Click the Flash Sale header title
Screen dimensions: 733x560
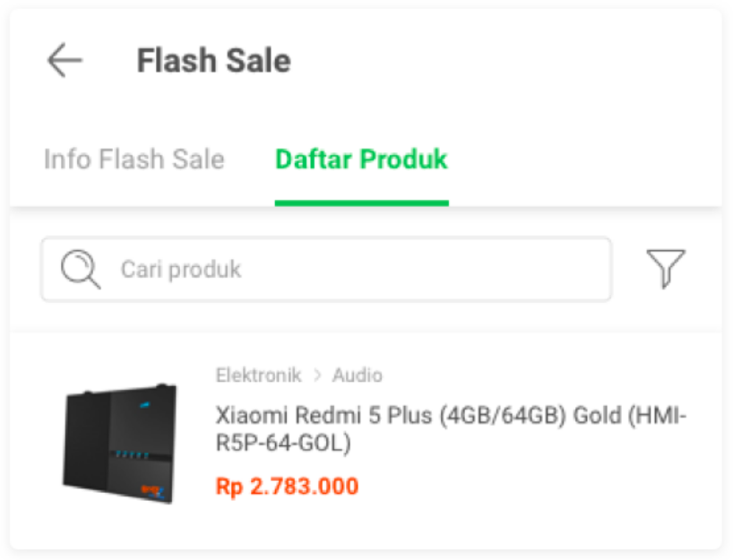click(x=213, y=60)
